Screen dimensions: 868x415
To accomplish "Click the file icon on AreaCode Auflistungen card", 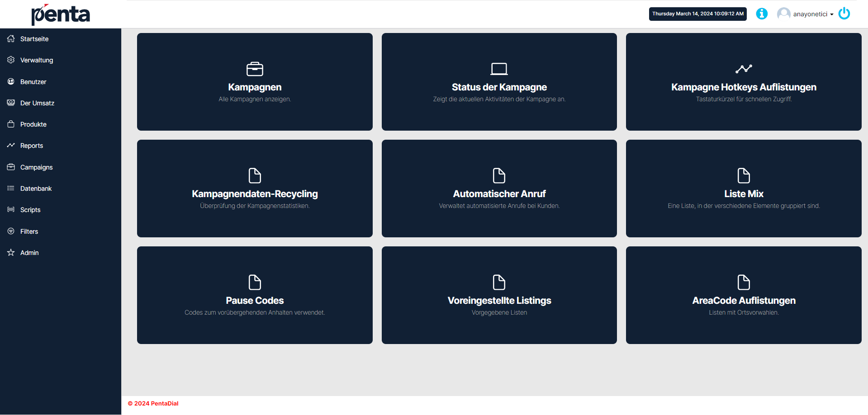I will pos(744,283).
